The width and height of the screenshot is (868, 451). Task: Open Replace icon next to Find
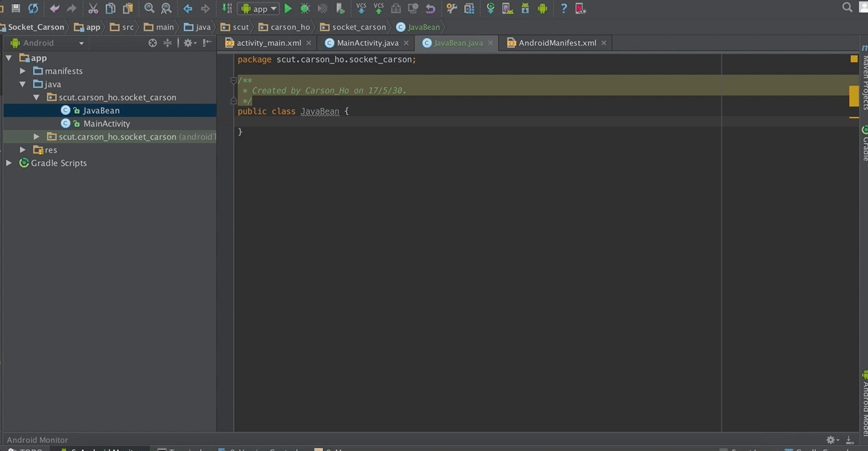[167, 8]
